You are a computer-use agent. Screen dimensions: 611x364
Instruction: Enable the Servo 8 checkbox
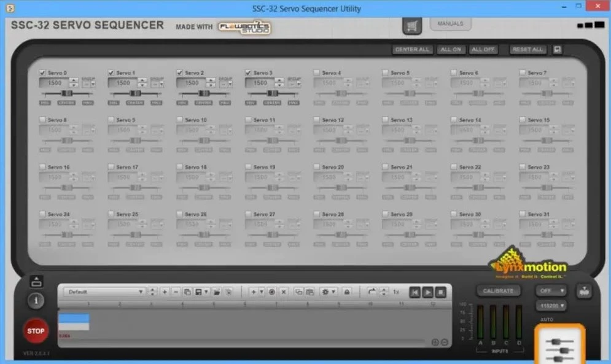(x=42, y=120)
